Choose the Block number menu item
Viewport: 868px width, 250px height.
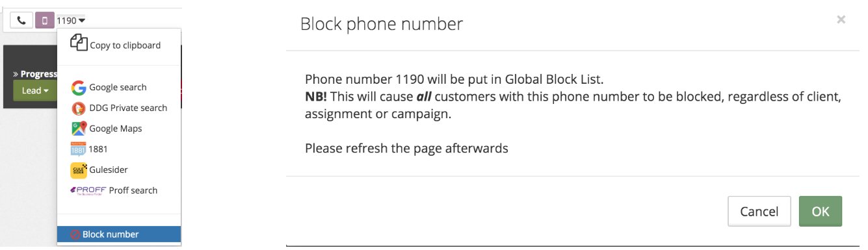119,234
